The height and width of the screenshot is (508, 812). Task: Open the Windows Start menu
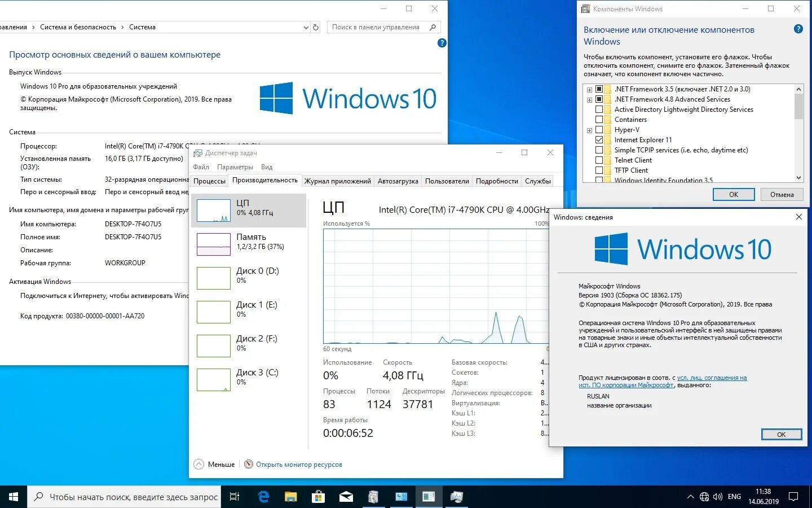click(14, 497)
